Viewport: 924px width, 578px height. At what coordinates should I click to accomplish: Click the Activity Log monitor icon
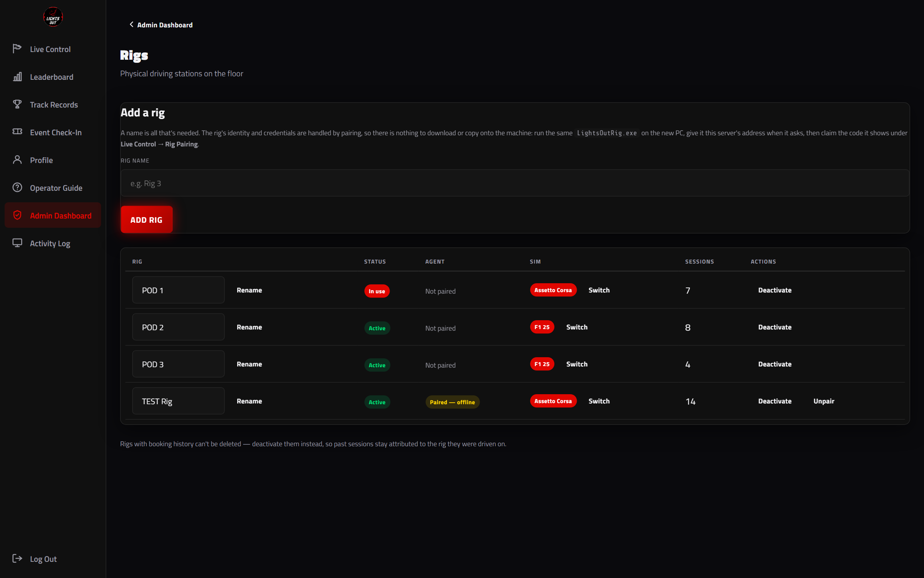(x=17, y=243)
